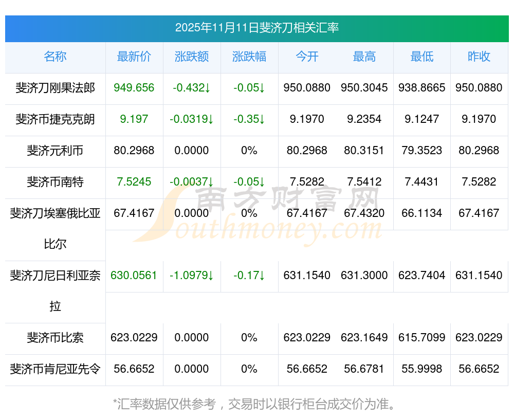The height and width of the screenshot is (420, 514).
Task: Select the 涨跌幅 column header
Action: (x=249, y=57)
